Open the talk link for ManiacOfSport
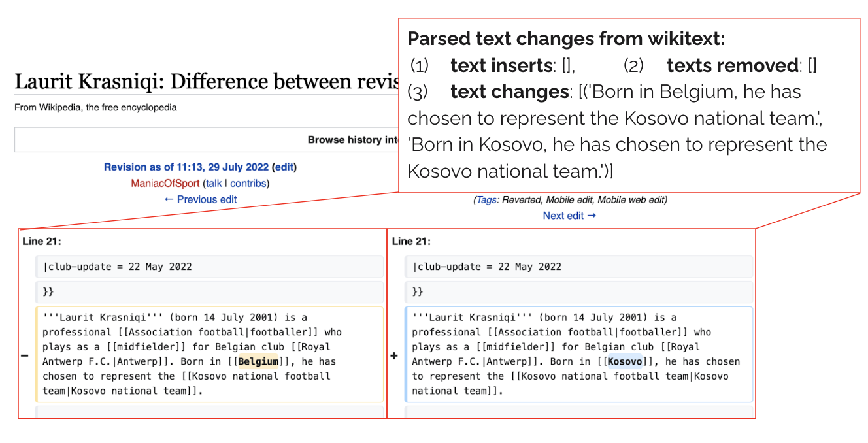Viewport: 868px width, 443px height. coord(214,183)
